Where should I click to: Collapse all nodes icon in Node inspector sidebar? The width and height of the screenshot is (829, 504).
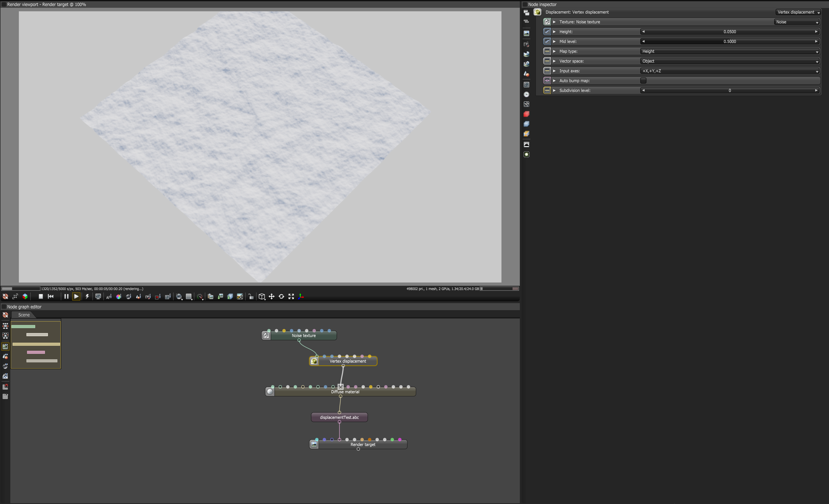click(x=527, y=22)
